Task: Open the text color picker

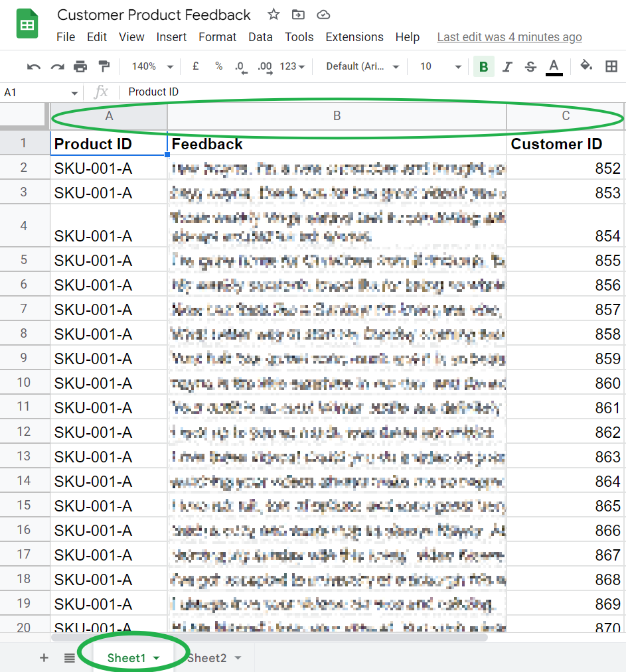Action: (x=554, y=66)
